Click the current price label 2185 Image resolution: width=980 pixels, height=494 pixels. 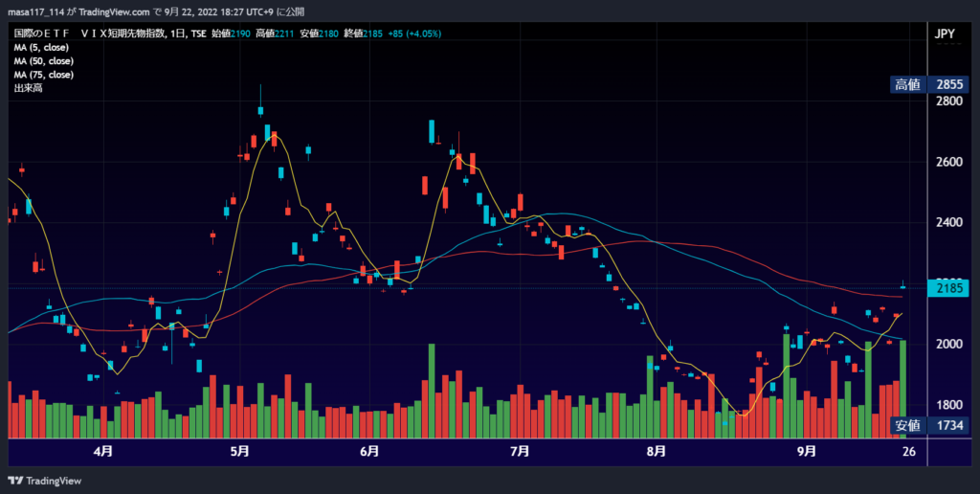(948, 288)
